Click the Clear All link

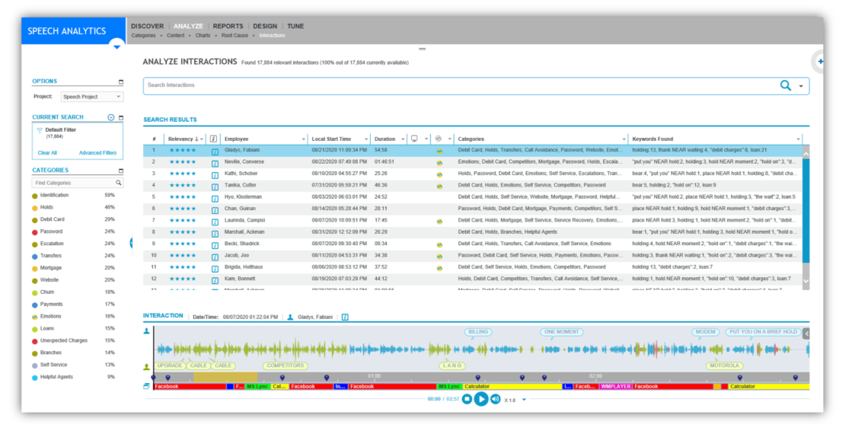(47, 153)
